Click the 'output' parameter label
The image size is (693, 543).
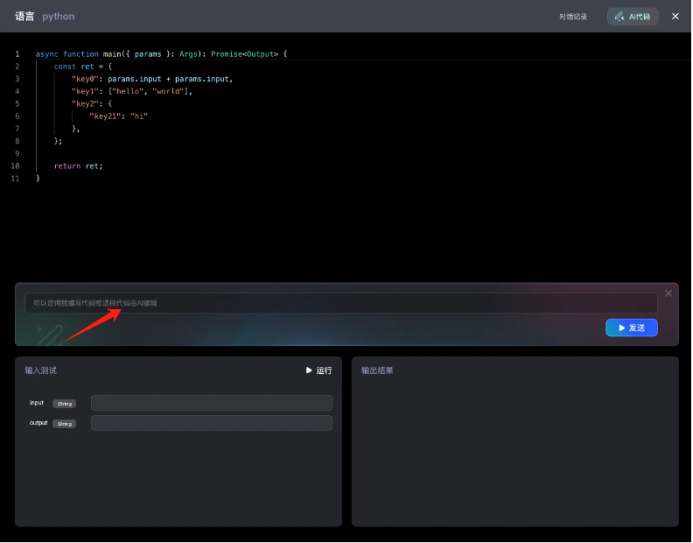coord(38,423)
